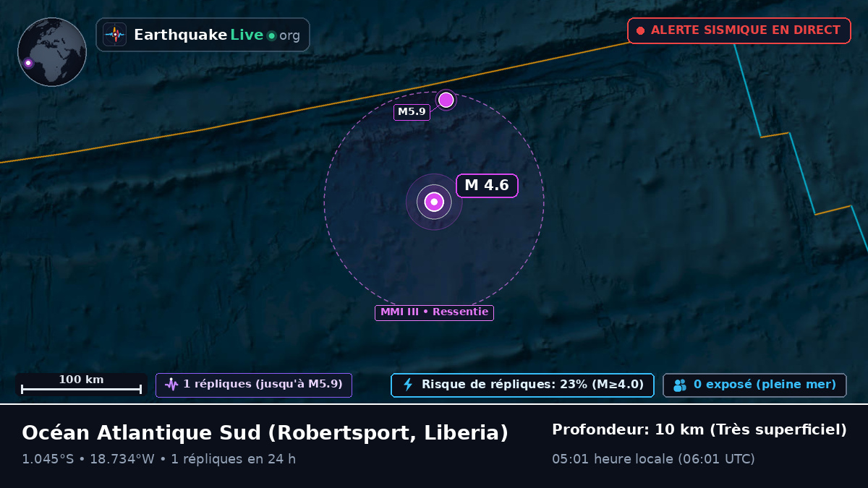The height and width of the screenshot is (488, 868).
Task: Click the M5.9 magnitude label
Action: (x=412, y=112)
